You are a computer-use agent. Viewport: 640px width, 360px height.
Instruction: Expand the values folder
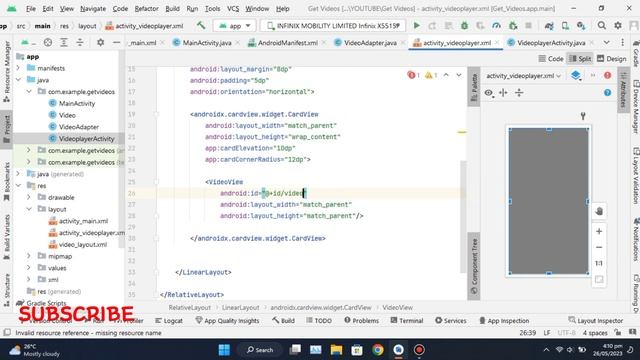(x=29, y=268)
